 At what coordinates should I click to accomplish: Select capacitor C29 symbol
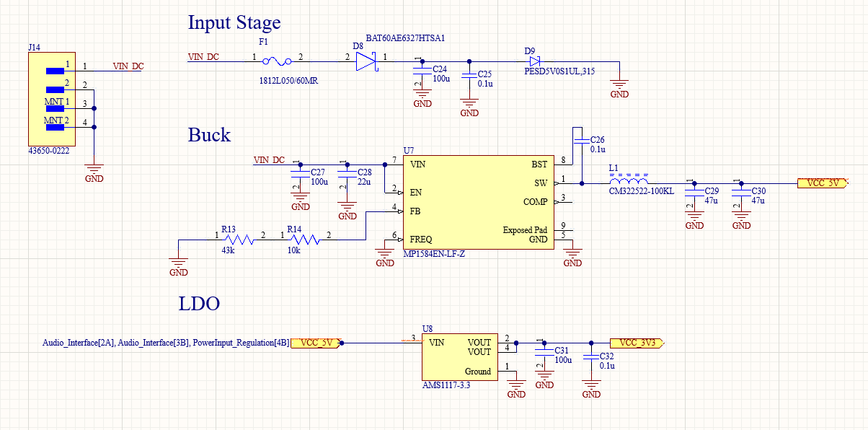tap(694, 194)
